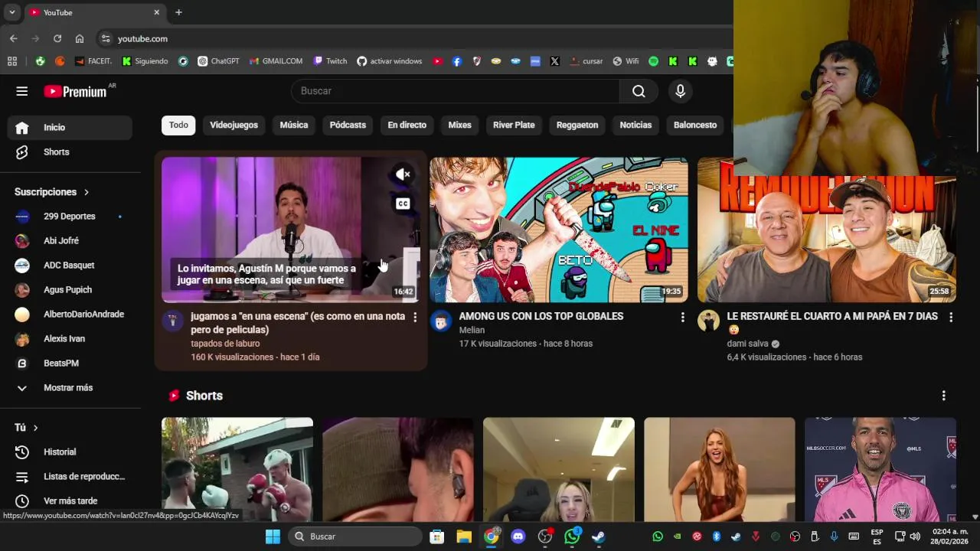Open BeatsPM subscription channel
Viewport: 980px width, 551px height.
(70, 364)
